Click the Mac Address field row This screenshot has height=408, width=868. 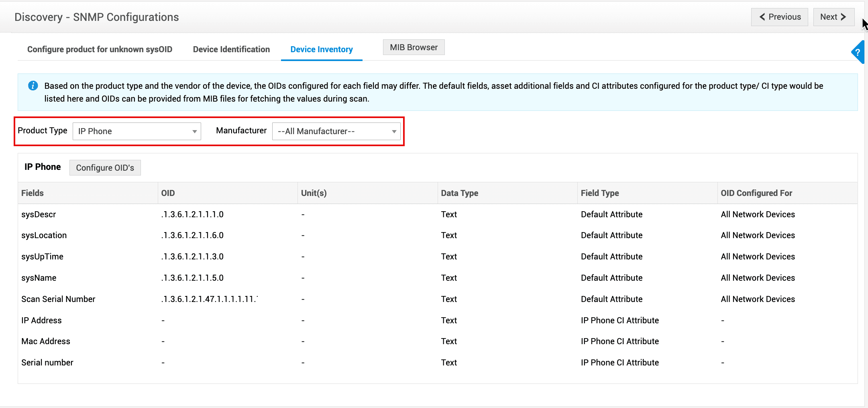(x=46, y=341)
